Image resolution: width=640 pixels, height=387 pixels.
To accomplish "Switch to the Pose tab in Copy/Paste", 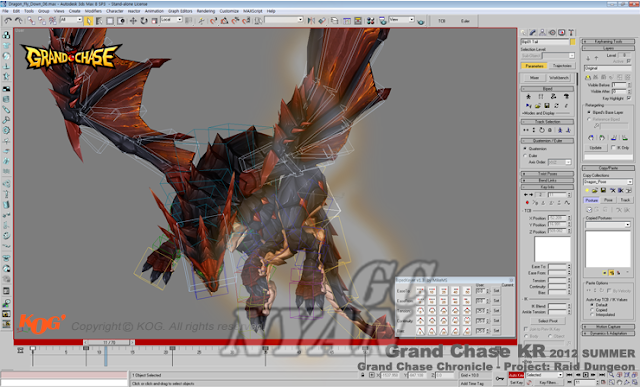I will click(608, 200).
